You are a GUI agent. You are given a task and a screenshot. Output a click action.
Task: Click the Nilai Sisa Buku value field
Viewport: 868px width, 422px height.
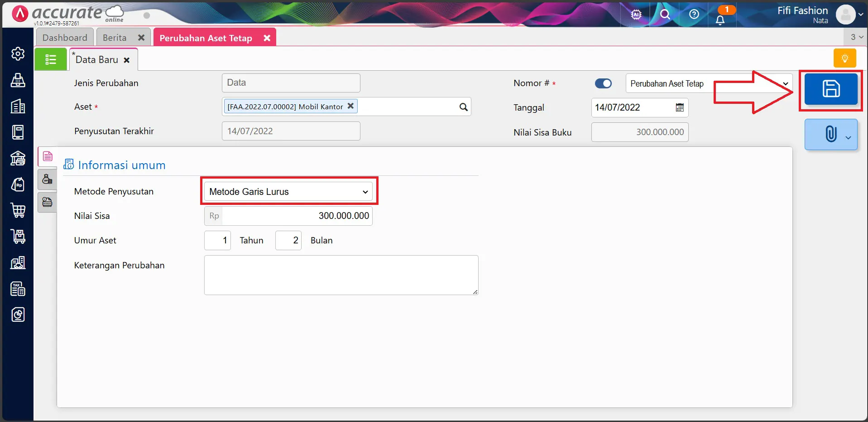[640, 132]
